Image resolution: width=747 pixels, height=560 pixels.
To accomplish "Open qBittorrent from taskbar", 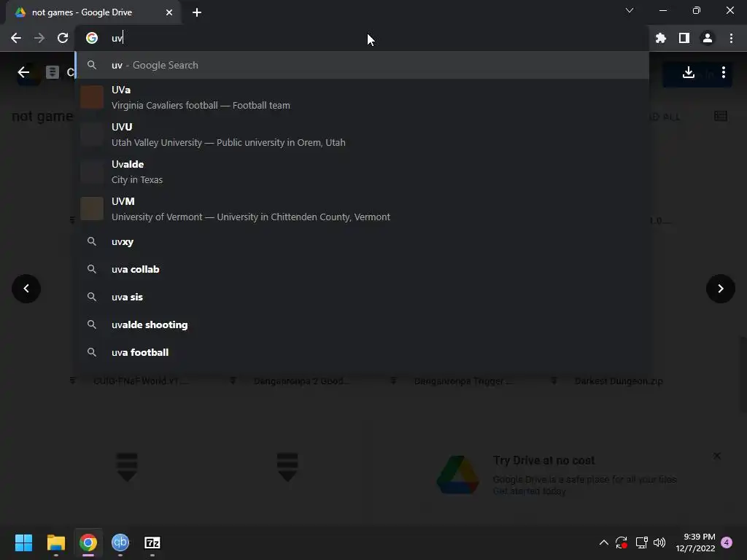I will pyautogui.click(x=120, y=542).
